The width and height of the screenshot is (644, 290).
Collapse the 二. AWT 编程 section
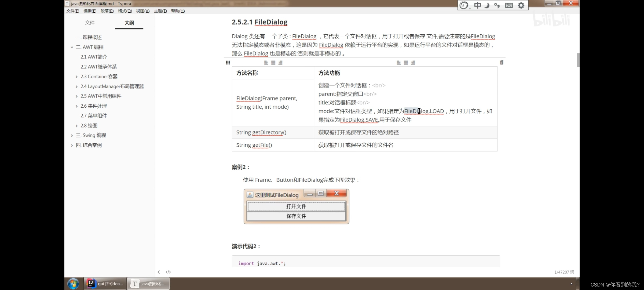(x=72, y=47)
